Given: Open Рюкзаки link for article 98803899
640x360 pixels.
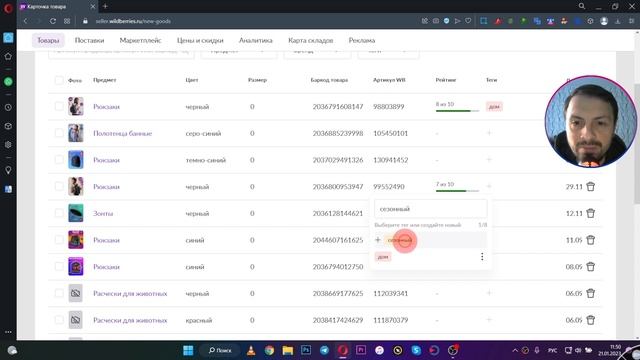Looking at the screenshot, I should [106, 107].
